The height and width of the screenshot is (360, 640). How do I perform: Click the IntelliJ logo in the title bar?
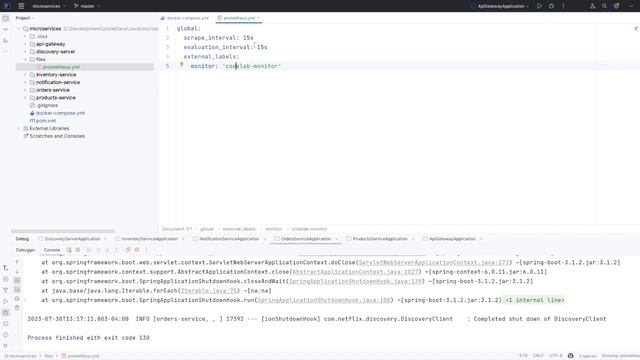pos(6,6)
